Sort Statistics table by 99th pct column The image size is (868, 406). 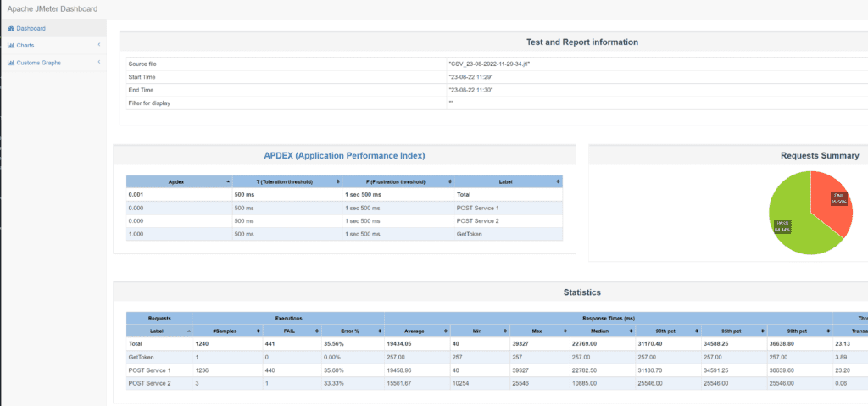(x=800, y=331)
